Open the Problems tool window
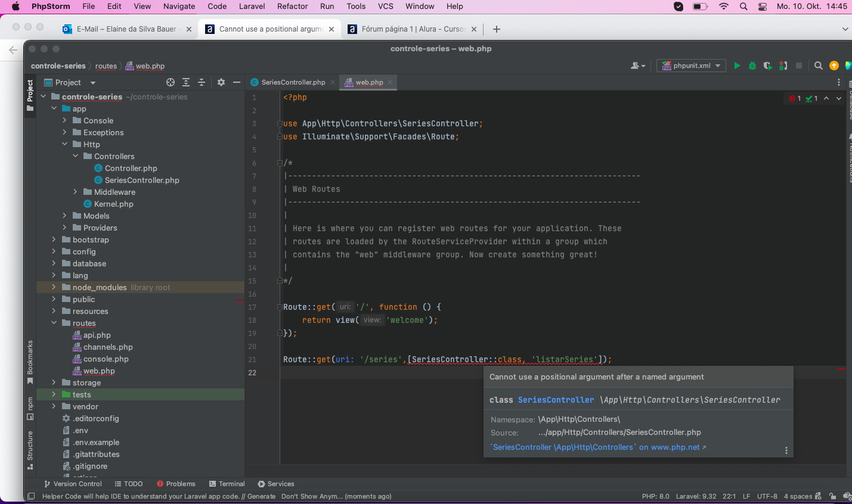 pos(176,484)
